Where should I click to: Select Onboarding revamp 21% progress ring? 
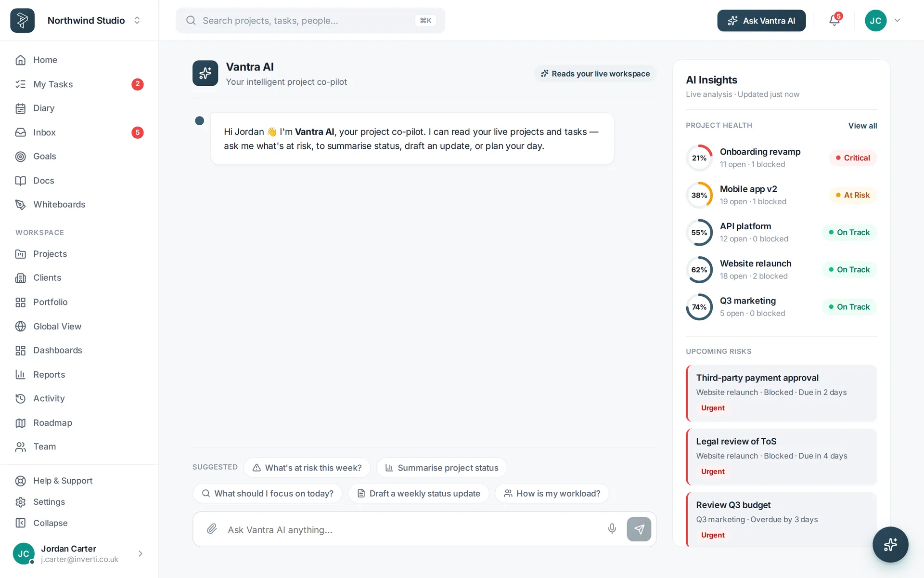699,158
